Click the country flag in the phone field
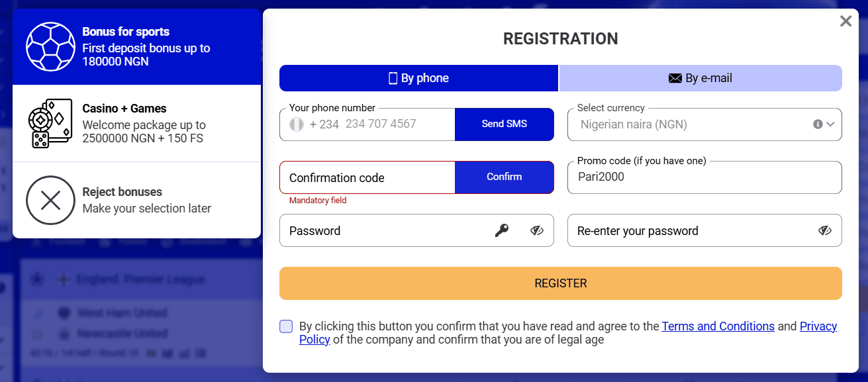 (x=296, y=124)
